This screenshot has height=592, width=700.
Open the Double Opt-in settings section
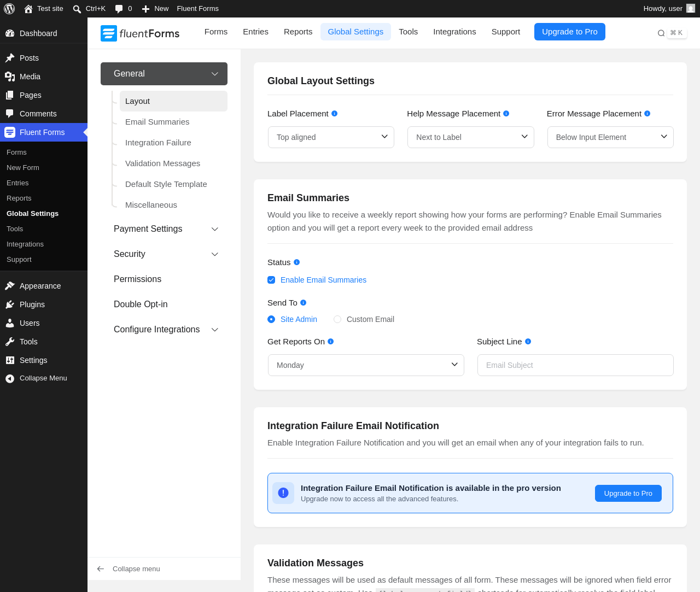click(x=164, y=304)
